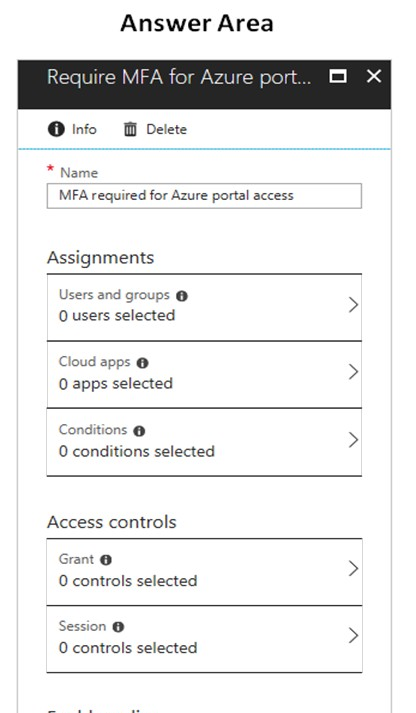416x713 pixels.
Task: Select the Delete toolbar label
Action: 166,129
